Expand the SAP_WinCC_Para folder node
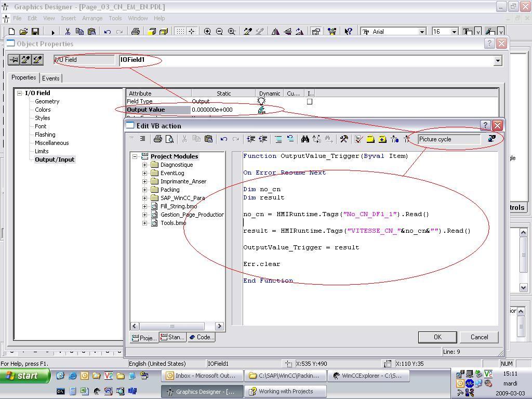Screen dimensions: 532x399 pyautogui.click(x=144, y=198)
